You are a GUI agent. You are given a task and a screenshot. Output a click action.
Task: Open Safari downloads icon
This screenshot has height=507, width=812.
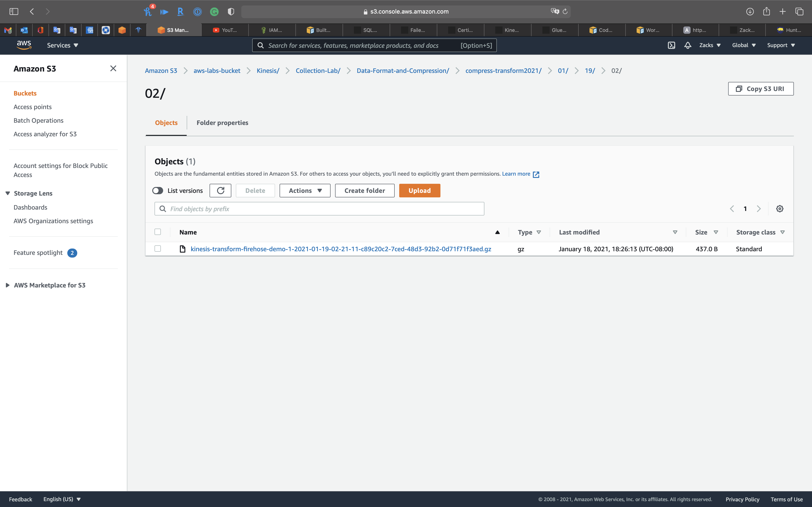[750, 11]
